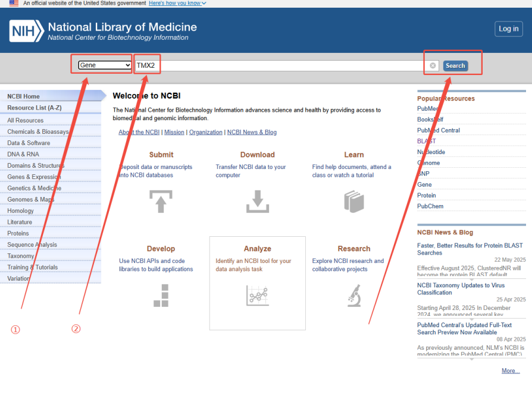Open Gene in Popular Resources
The height and width of the screenshot is (395, 532).
click(424, 184)
